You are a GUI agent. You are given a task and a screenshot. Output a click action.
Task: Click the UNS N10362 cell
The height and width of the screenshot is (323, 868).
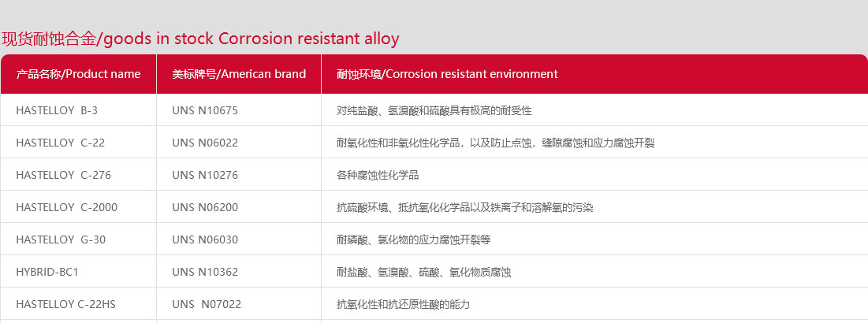click(x=239, y=272)
